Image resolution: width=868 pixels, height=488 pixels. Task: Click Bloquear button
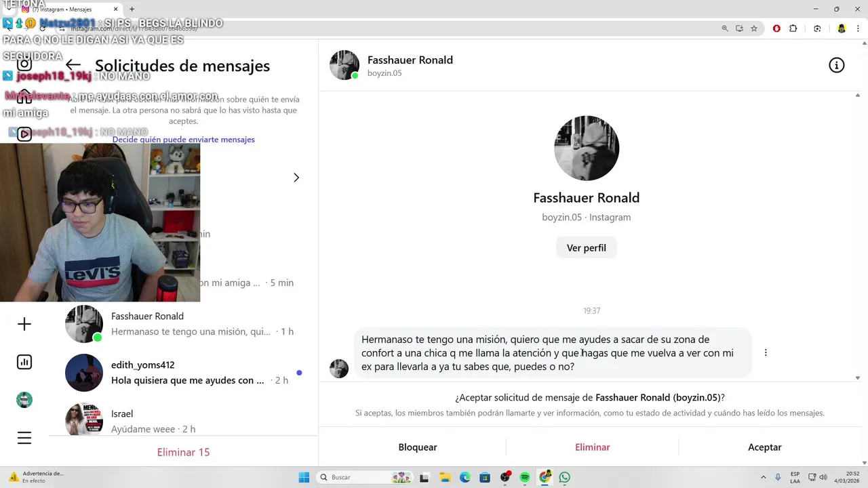pyautogui.click(x=418, y=447)
